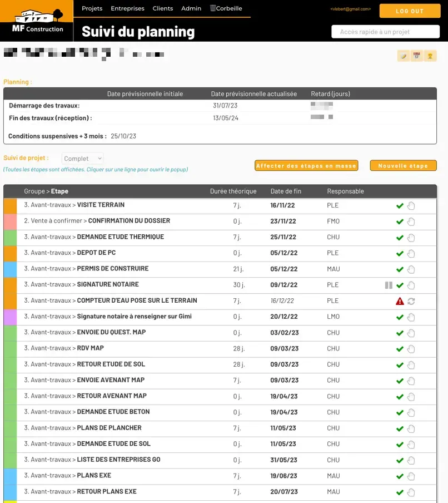Click the hand icon on VISITE TERRAIN row

point(411,206)
